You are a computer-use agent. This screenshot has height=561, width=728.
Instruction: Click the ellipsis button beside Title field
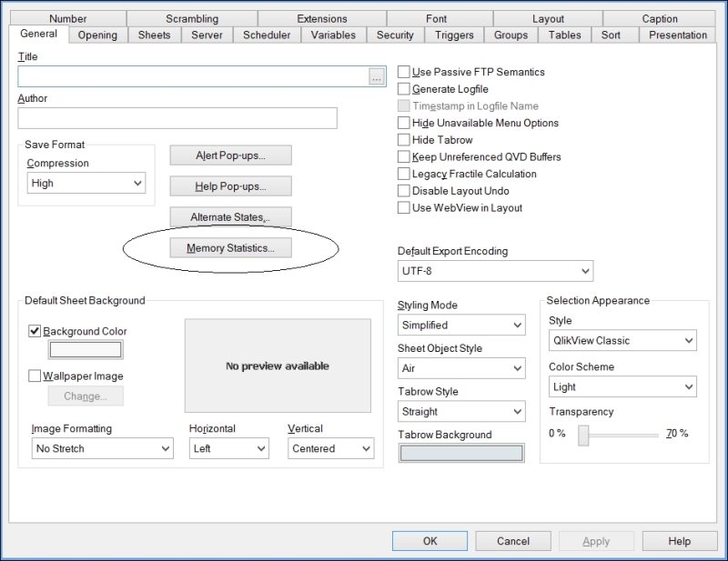(x=376, y=76)
